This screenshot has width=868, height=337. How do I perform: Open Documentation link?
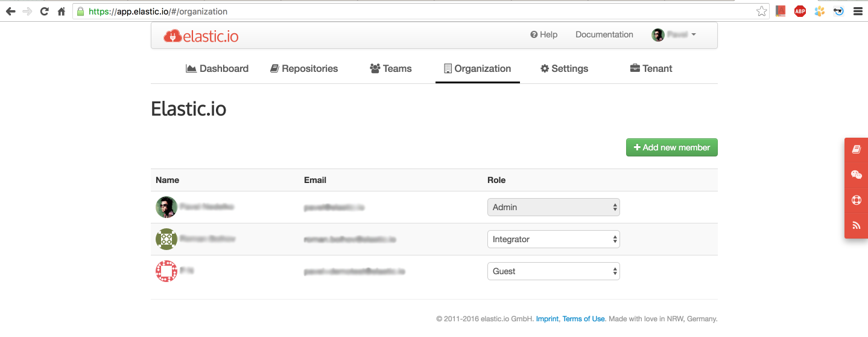(x=604, y=34)
